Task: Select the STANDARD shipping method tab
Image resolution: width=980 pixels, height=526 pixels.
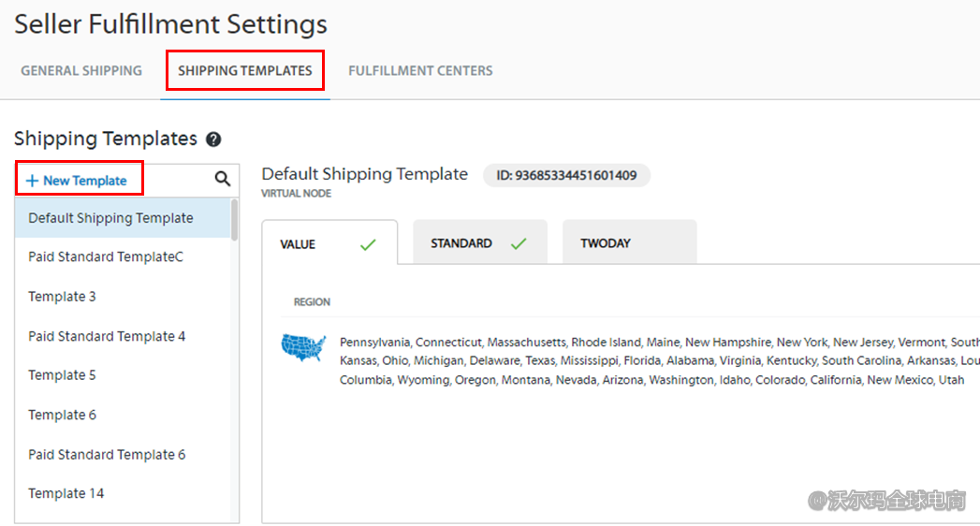Action: click(480, 241)
